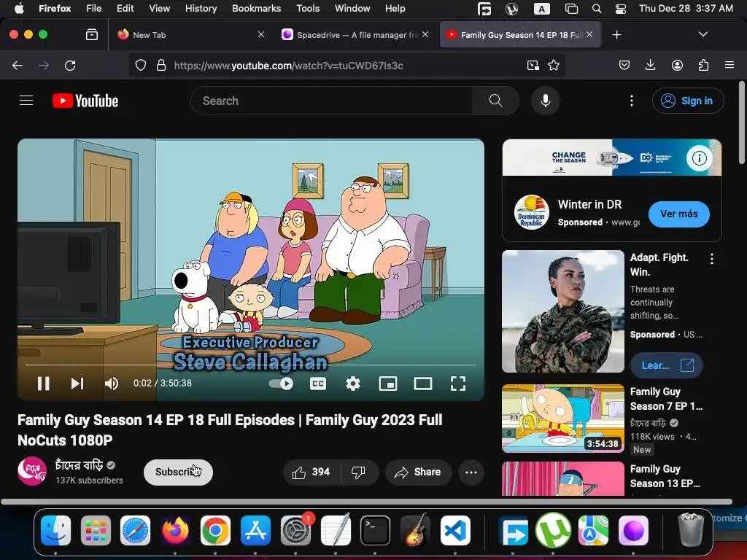The width and height of the screenshot is (747, 560).
Task: Activate miniplayer mode icon
Action: [388, 384]
